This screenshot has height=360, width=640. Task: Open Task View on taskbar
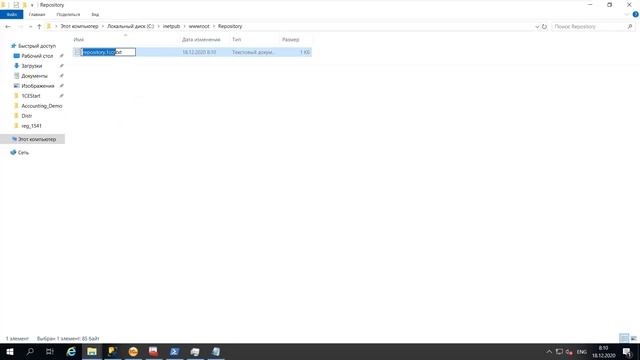50,351
